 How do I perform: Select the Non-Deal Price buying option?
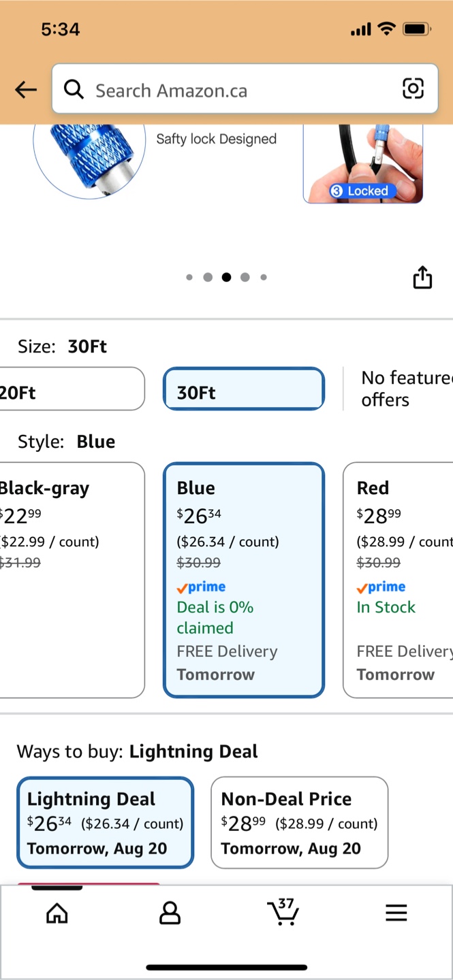300,823
